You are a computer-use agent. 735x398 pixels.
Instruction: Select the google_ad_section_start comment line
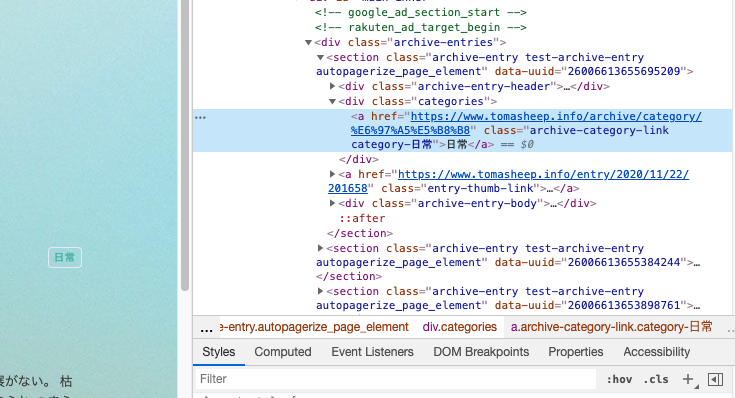pyautogui.click(x=420, y=13)
